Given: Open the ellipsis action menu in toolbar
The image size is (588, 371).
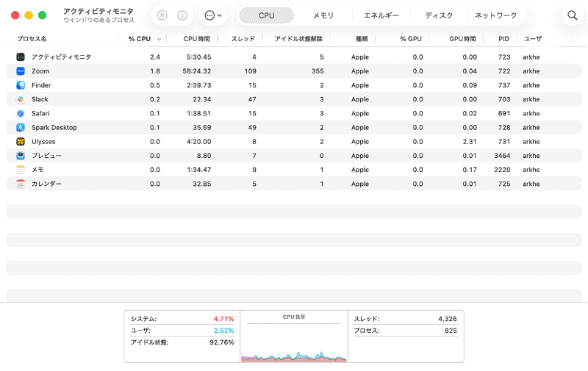Looking at the screenshot, I should 213,15.
